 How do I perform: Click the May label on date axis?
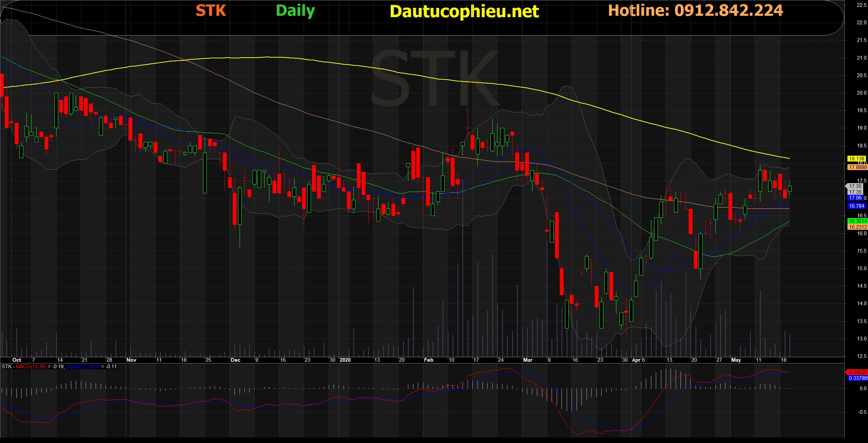[x=736, y=360]
